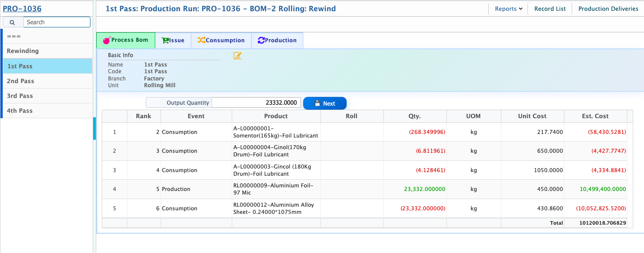Screen dimensions: 644x253
Task: Click the unit cost 650.0000
Action: coord(549,151)
